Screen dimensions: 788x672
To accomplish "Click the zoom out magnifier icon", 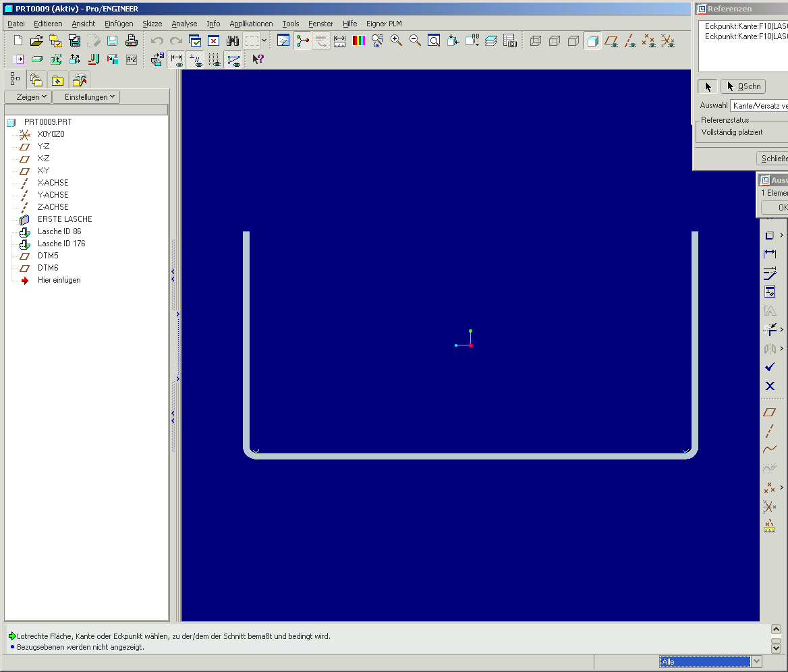I will pos(415,40).
